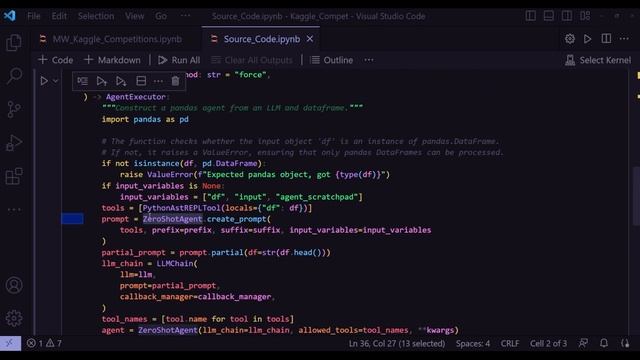
Task: Open the File menu
Action: pos(34,16)
